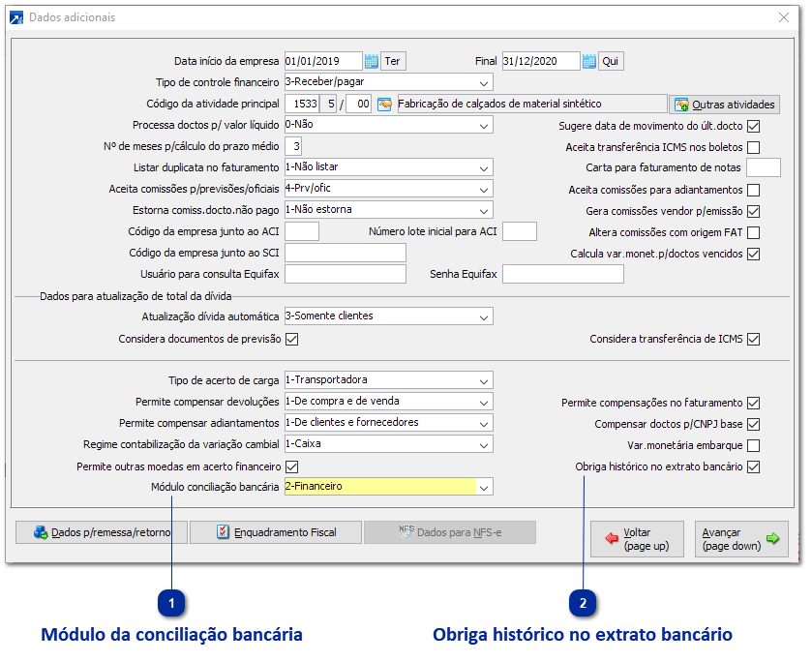Disable Sugere data de movimento do últ.docto

(753, 126)
